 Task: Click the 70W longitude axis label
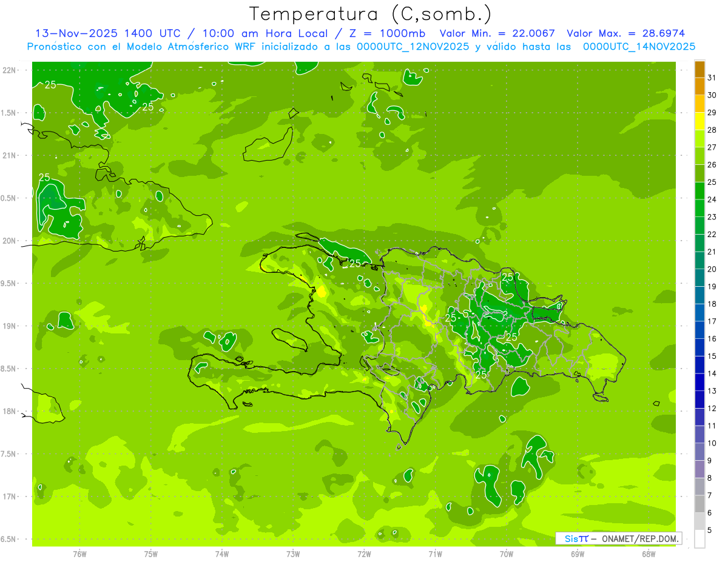(x=507, y=554)
